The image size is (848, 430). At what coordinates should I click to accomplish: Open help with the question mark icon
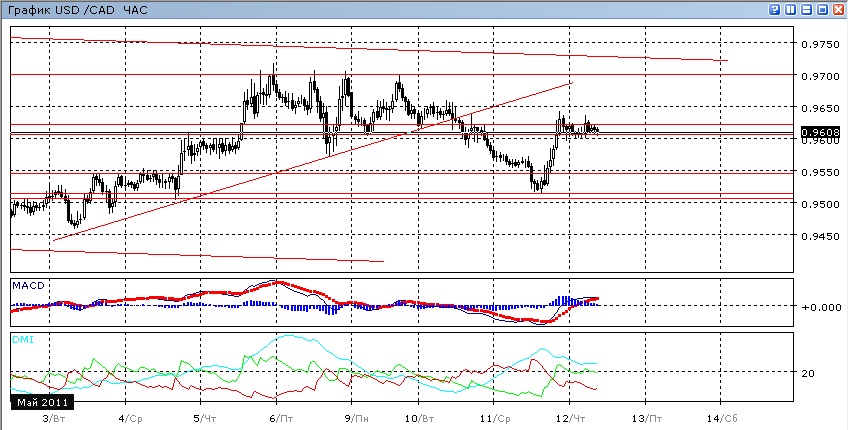(776, 9)
